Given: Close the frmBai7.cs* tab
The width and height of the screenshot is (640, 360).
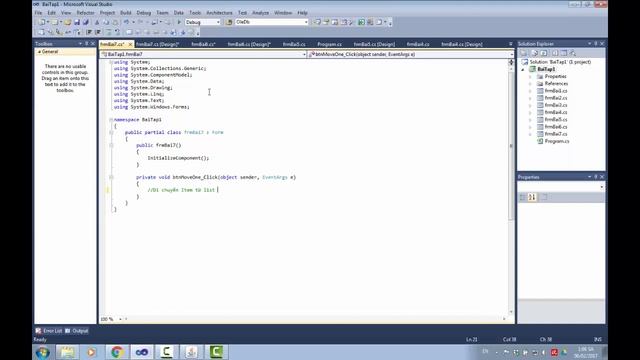Looking at the screenshot, I should [x=130, y=44].
